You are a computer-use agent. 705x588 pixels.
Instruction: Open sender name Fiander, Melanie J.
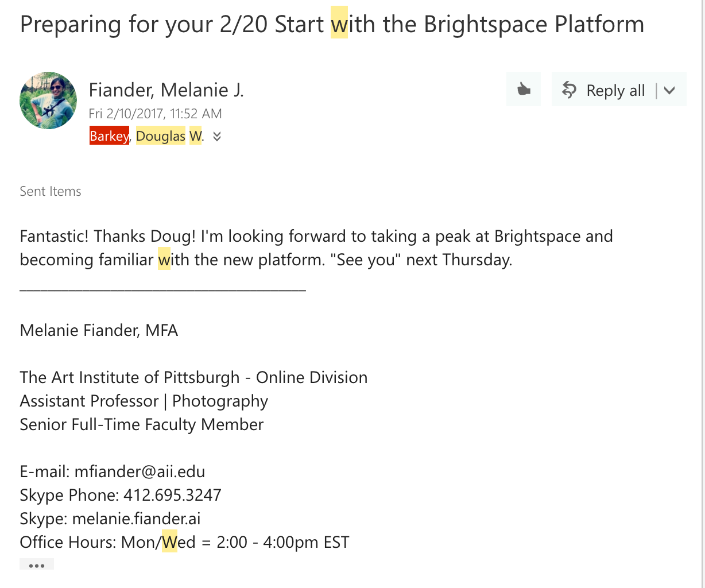pyautogui.click(x=166, y=90)
